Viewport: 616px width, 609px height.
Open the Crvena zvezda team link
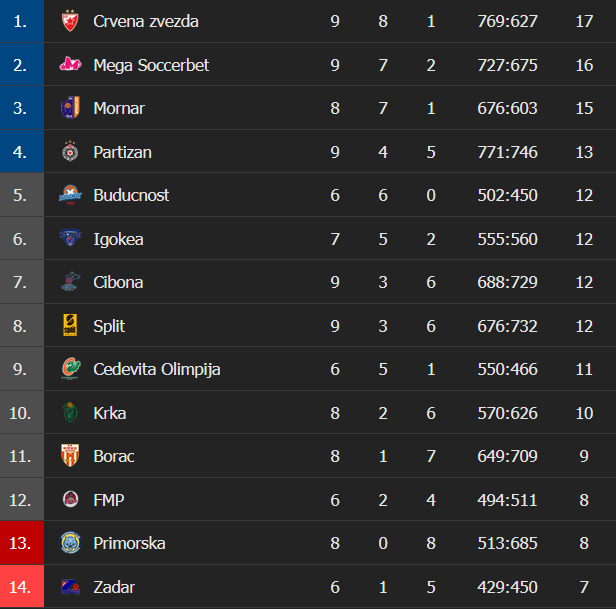coord(146,21)
